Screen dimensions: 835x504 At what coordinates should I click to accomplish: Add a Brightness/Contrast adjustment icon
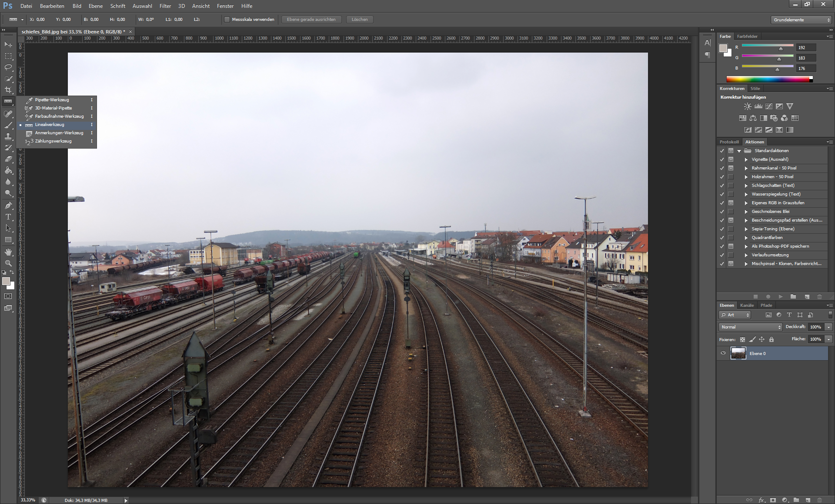[747, 106]
